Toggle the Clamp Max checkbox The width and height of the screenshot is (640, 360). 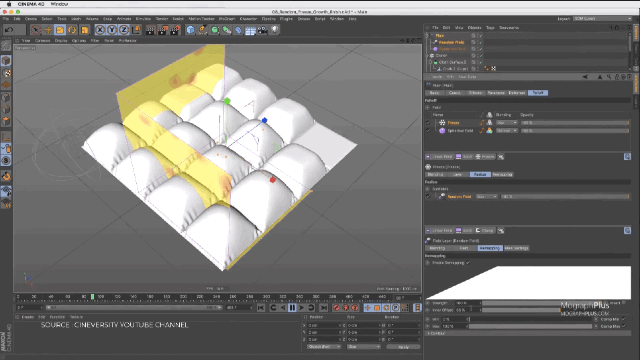(x=623, y=326)
